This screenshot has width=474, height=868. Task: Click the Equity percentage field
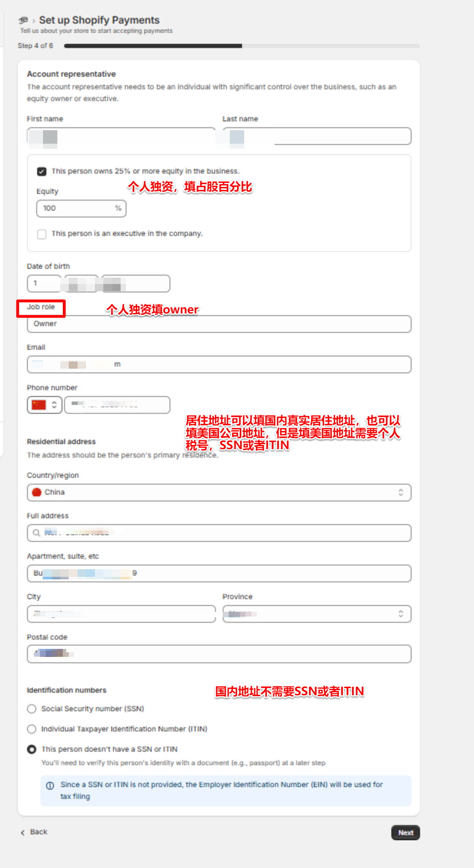click(x=81, y=209)
